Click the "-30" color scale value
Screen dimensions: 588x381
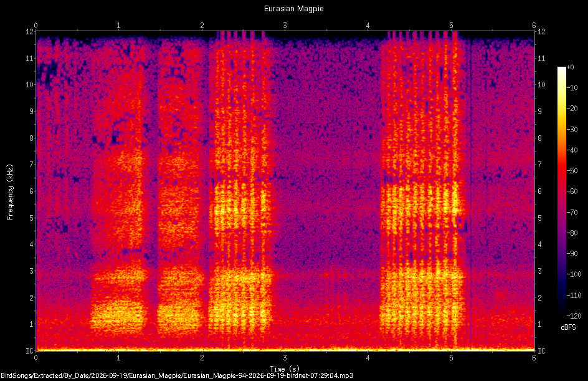point(572,130)
